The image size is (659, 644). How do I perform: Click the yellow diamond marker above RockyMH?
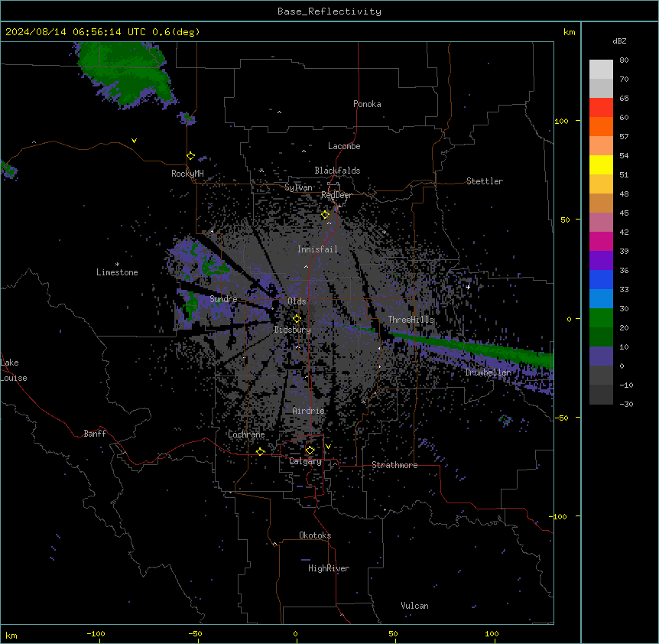coord(190,156)
